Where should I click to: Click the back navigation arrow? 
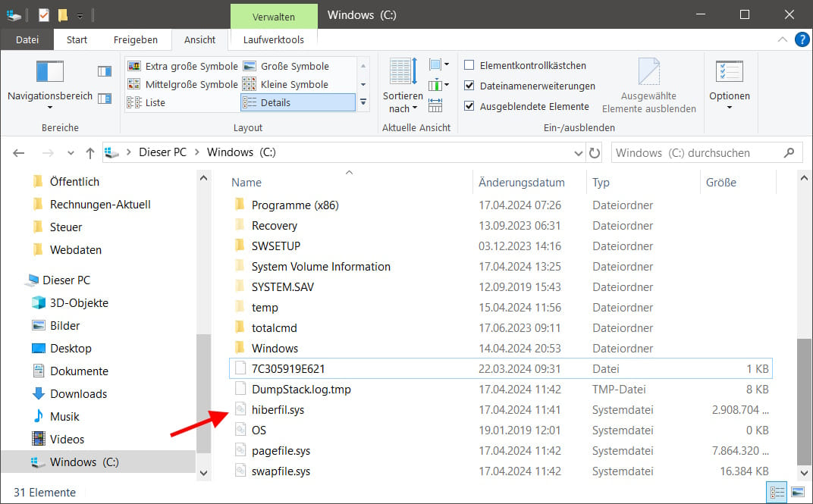point(19,152)
